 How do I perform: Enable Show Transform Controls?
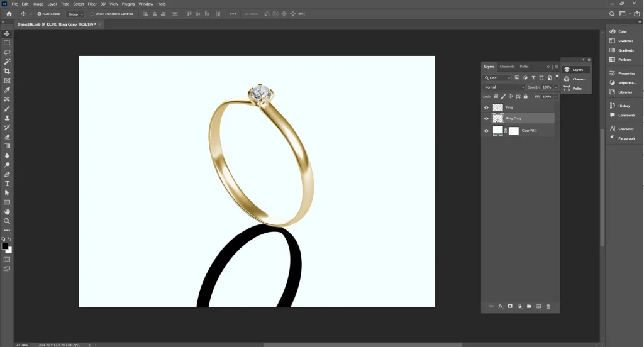tap(92, 14)
